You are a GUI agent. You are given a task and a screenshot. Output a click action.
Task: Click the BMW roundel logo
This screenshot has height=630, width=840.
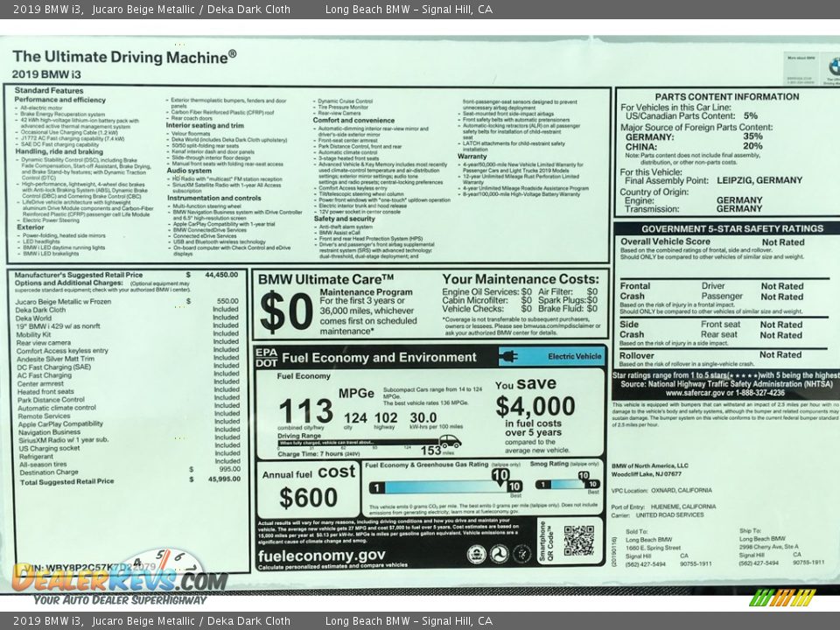tap(833, 66)
